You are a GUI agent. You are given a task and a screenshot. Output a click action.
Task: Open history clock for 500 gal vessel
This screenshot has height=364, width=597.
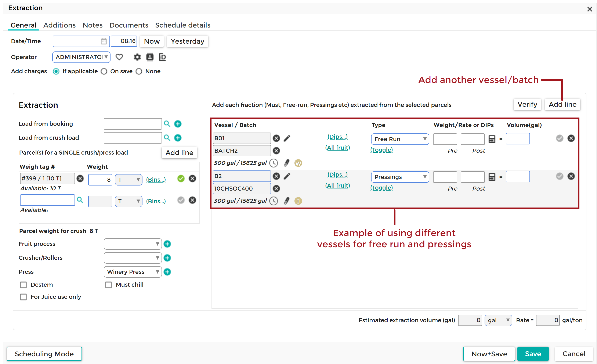[274, 163]
